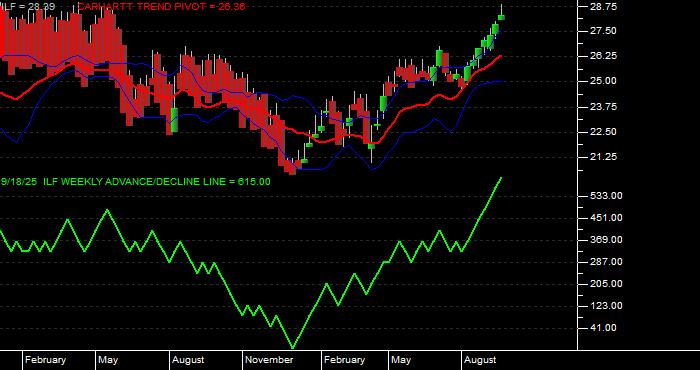Click the latest green candlestick at the chart top

(x=501, y=17)
